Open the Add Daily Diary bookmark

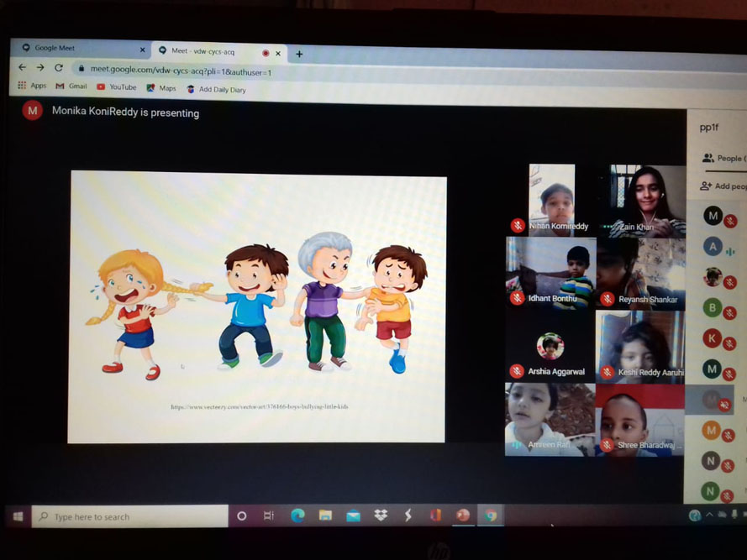pos(216,90)
